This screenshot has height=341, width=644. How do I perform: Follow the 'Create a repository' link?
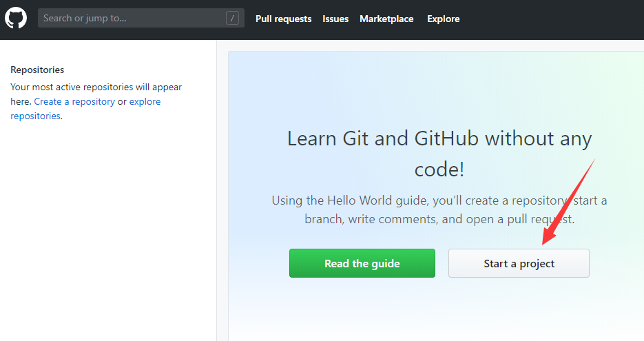click(x=74, y=101)
